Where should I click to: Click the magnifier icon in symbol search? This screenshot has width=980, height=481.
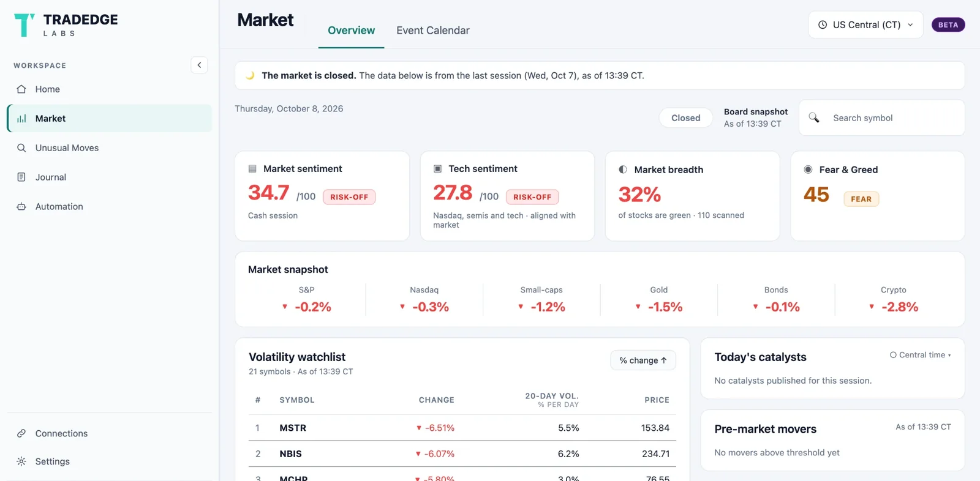(x=814, y=117)
